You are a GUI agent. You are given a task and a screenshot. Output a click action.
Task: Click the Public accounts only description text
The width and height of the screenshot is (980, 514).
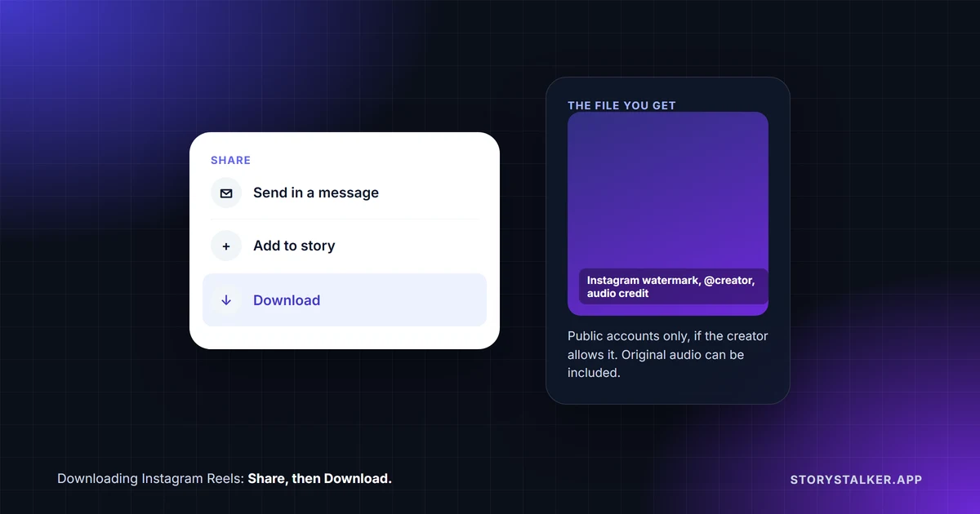[668, 354]
